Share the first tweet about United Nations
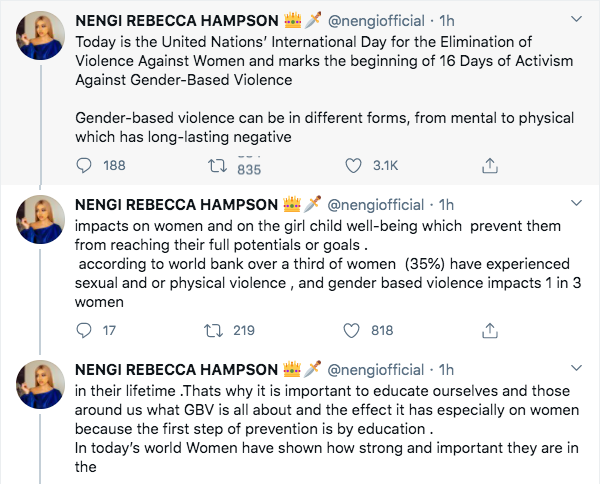The height and width of the screenshot is (484, 601). coord(490,165)
